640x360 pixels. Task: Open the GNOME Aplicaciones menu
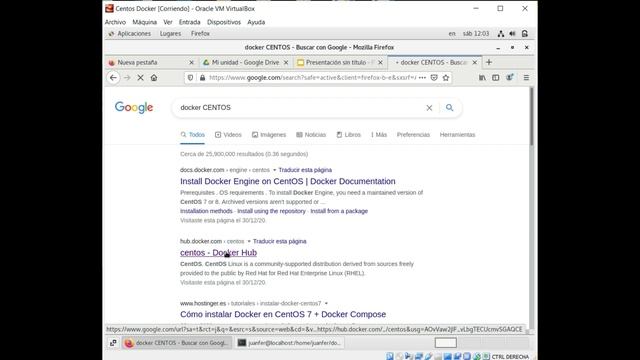pos(130,34)
